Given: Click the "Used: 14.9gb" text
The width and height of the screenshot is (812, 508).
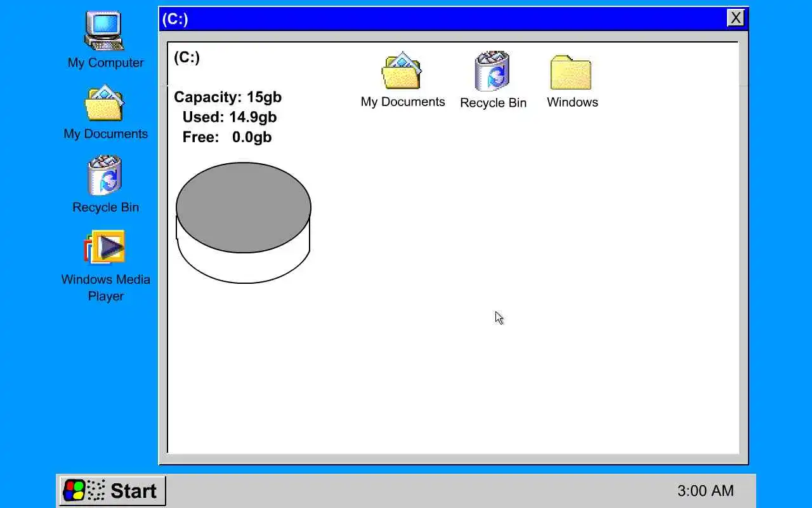Looking at the screenshot, I should click(x=230, y=117).
